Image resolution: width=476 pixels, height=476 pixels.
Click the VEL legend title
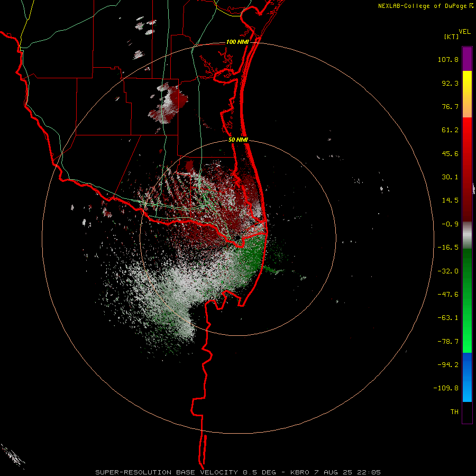tap(464, 32)
